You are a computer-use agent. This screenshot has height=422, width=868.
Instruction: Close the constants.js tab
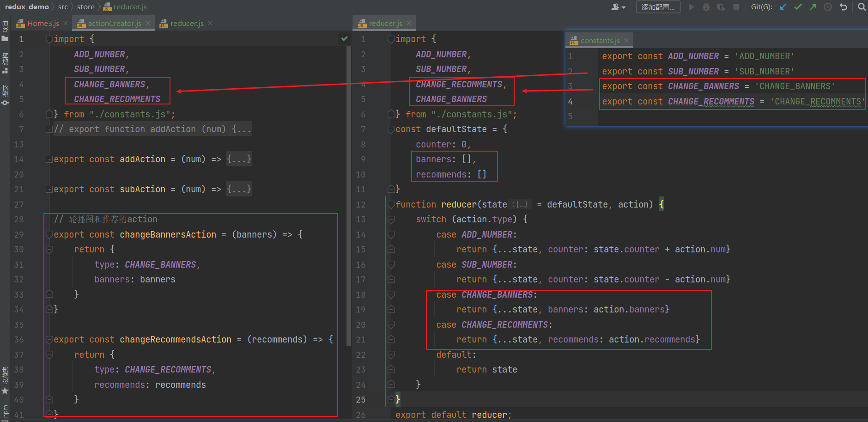(x=626, y=41)
